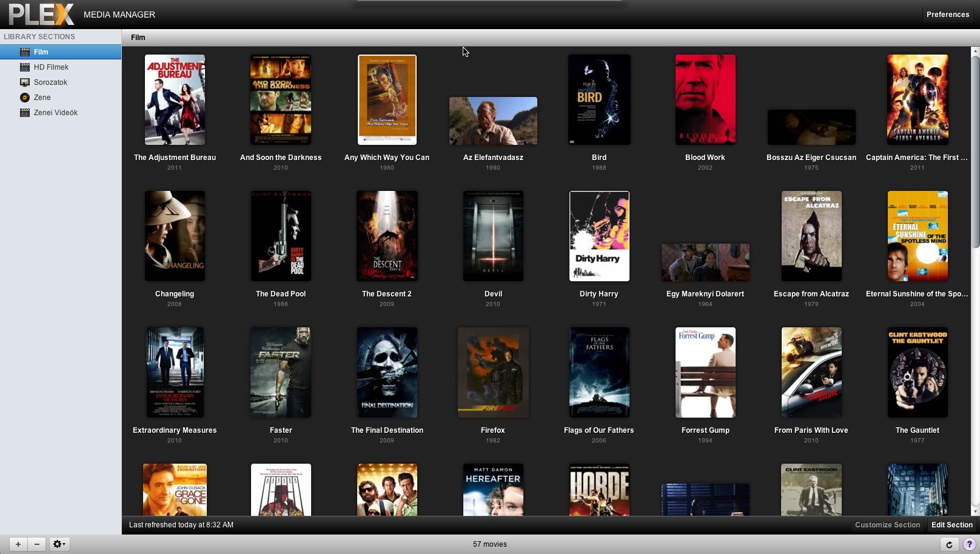Select the Forrest Gump poster
Image resolution: width=980 pixels, height=554 pixels.
[x=705, y=372]
